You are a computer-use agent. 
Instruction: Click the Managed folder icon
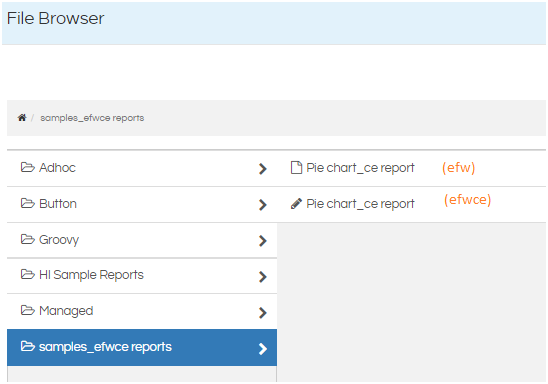point(28,310)
